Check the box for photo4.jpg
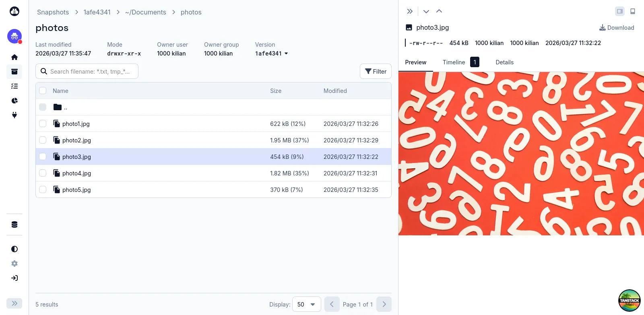This screenshot has width=644, height=315. coord(43,173)
